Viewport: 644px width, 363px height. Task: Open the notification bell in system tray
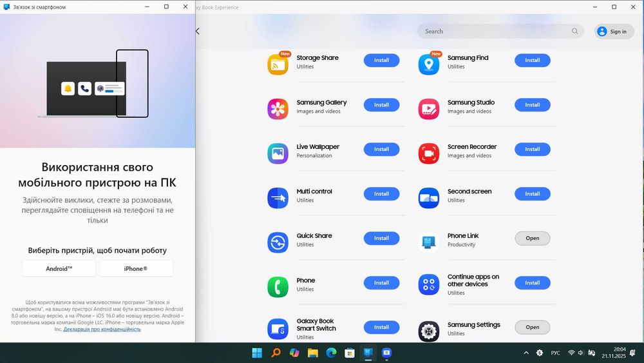pos(632,353)
